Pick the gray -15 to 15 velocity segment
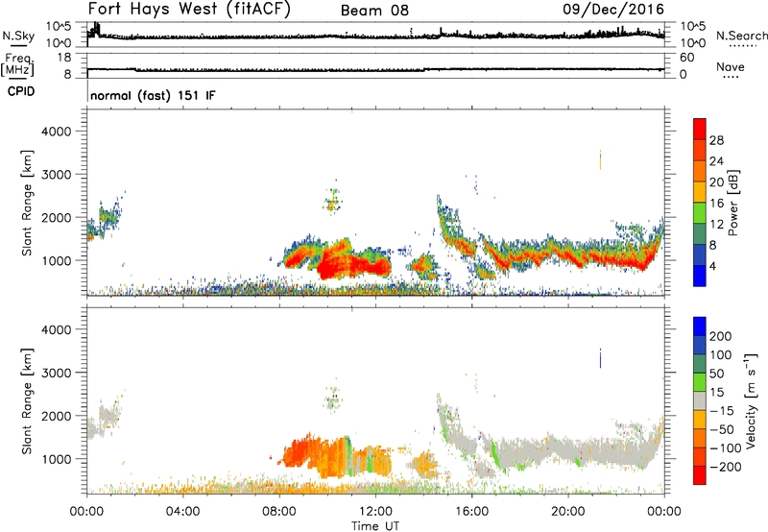Screen dimensions: 768x532 pos(700,400)
